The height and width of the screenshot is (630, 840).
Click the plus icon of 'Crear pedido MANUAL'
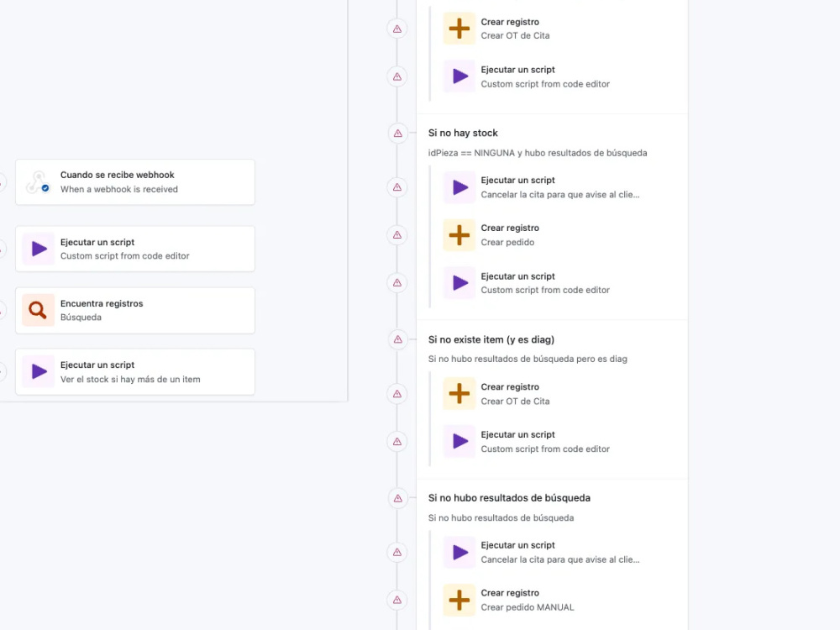[459, 600]
